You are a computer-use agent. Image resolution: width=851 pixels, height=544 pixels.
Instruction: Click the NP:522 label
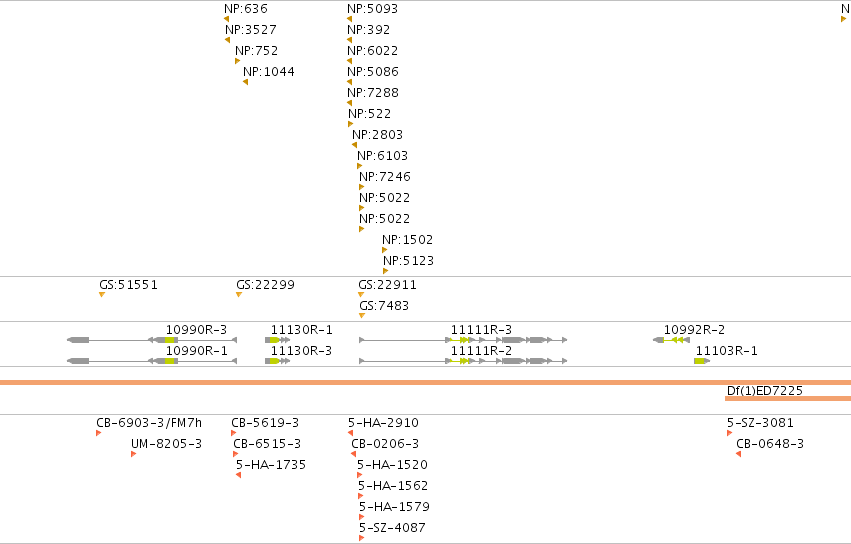click(370, 113)
